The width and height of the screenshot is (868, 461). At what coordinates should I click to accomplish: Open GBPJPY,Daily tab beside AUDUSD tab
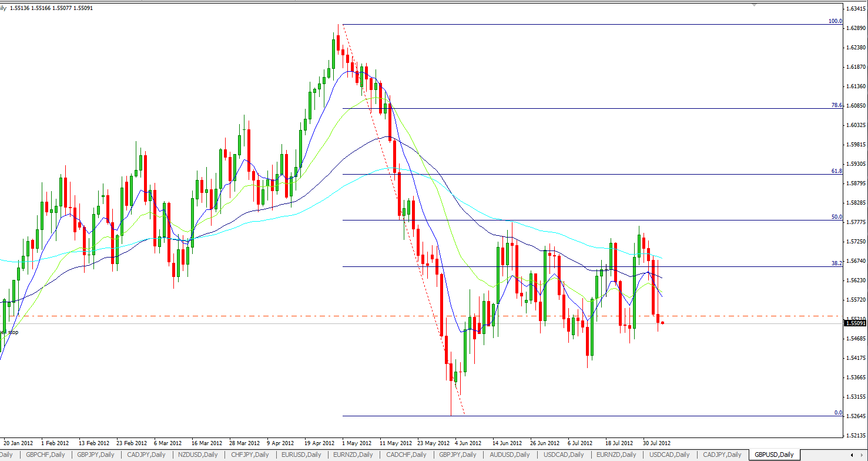coord(458,455)
